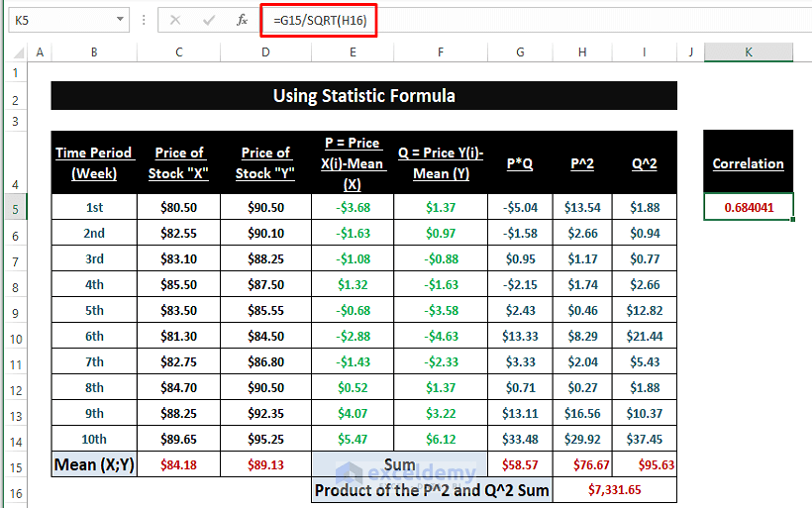Select column H header

pyautogui.click(x=582, y=51)
